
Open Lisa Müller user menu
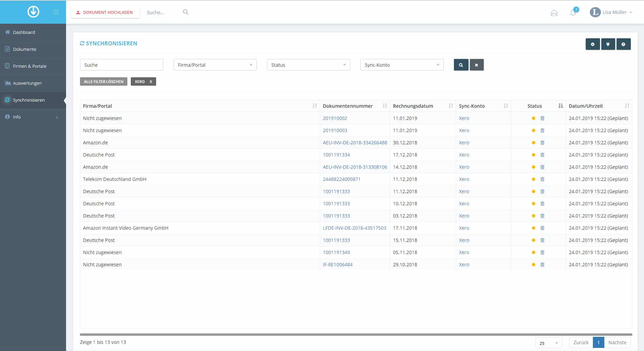[611, 12]
